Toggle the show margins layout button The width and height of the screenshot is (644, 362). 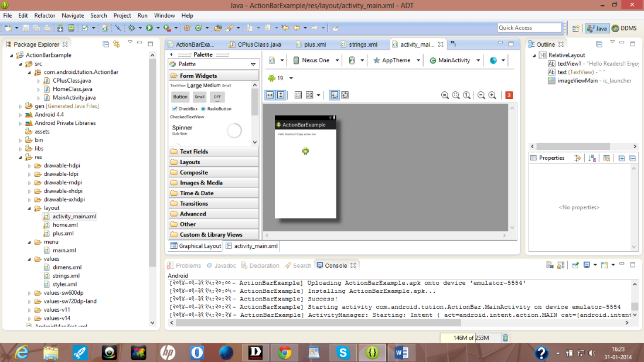[x=298, y=95]
